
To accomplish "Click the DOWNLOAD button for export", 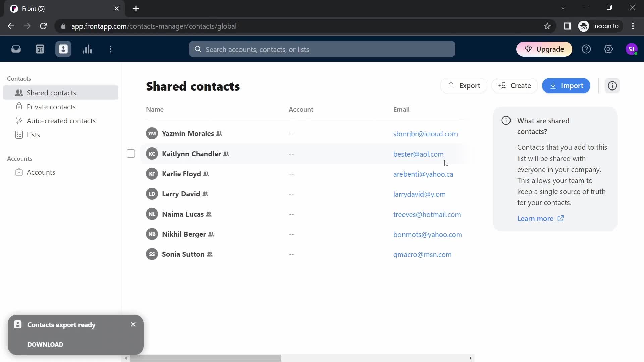I will (x=45, y=344).
